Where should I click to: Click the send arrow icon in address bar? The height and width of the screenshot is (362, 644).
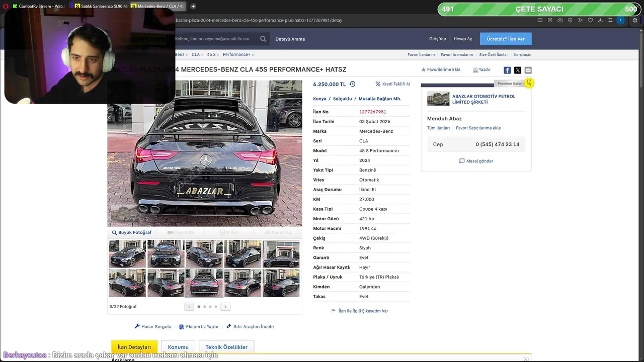click(x=580, y=20)
